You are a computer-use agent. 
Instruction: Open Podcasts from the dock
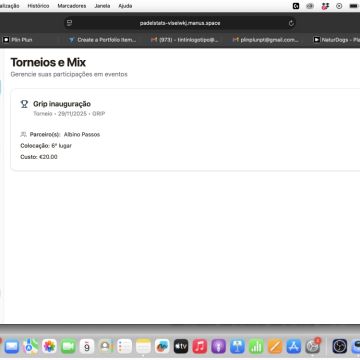click(x=219, y=346)
